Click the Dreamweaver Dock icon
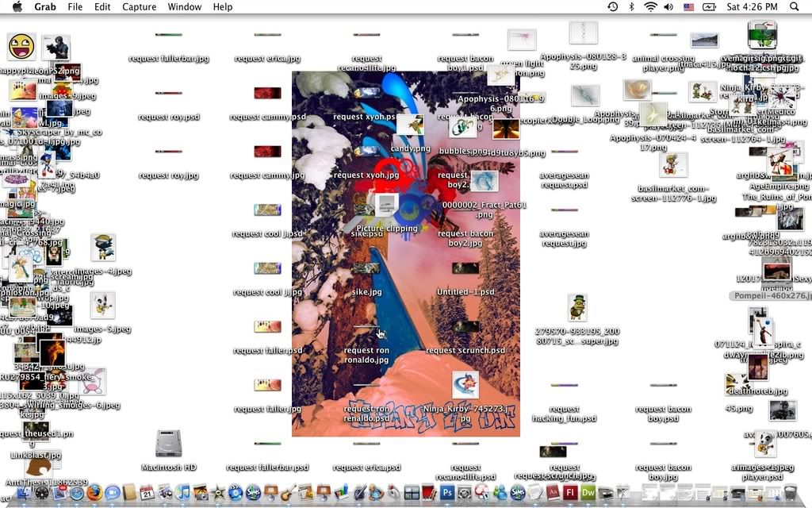 [x=589, y=494]
